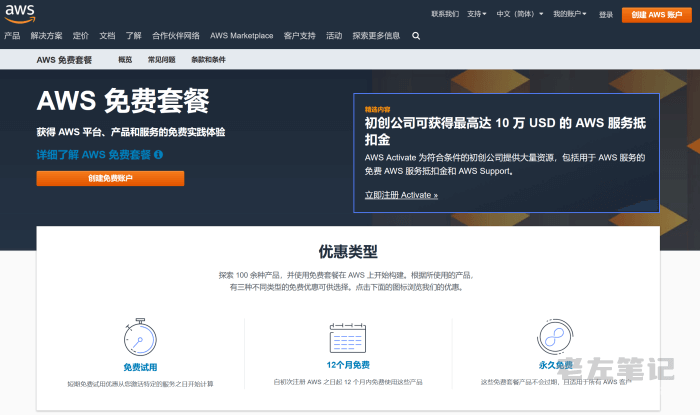
Task: Click the 优惠类型 section heading
Action: coord(348,252)
